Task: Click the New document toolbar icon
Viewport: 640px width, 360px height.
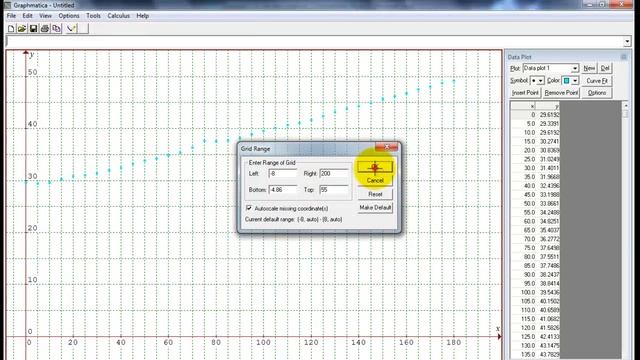Action: [x=11, y=29]
